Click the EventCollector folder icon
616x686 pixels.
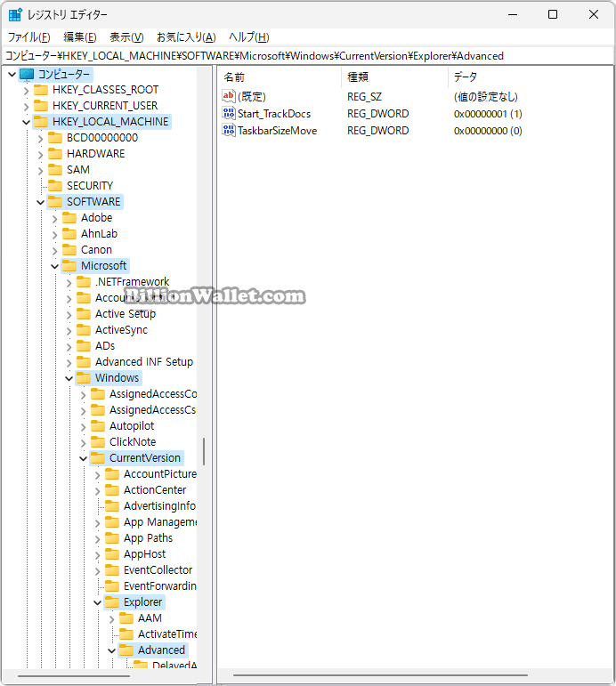[x=112, y=570]
